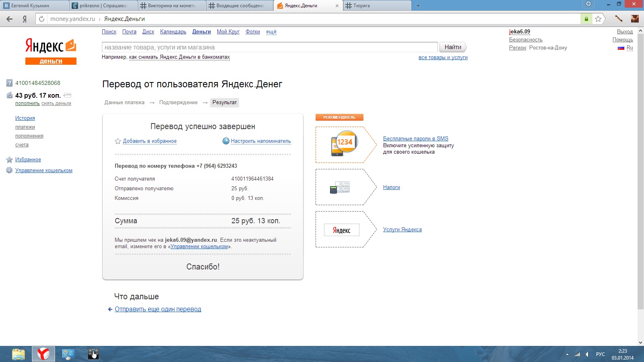Open the control panel taskbar icon
Viewport: 644px width, 362px height.
[68, 354]
